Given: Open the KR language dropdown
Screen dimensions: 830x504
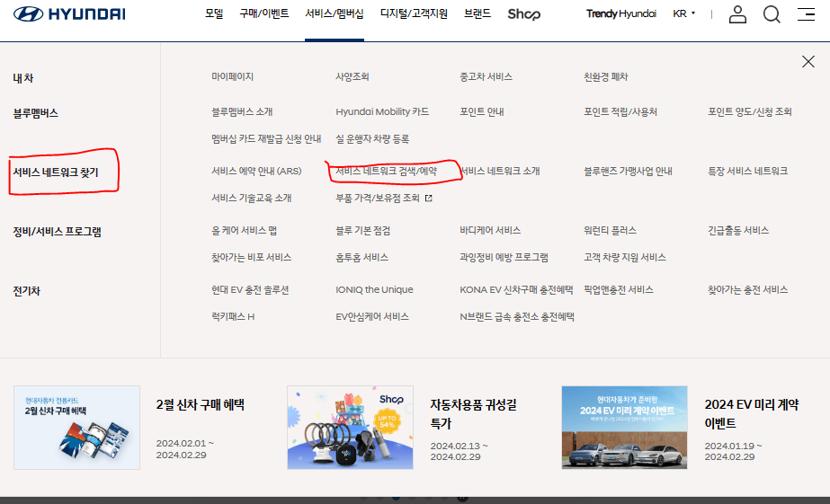Looking at the screenshot, I should (x=684, y=13).
